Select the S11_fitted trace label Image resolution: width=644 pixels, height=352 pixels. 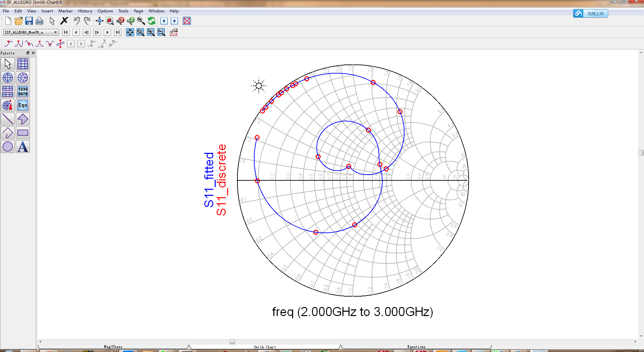tap(209, 180)
